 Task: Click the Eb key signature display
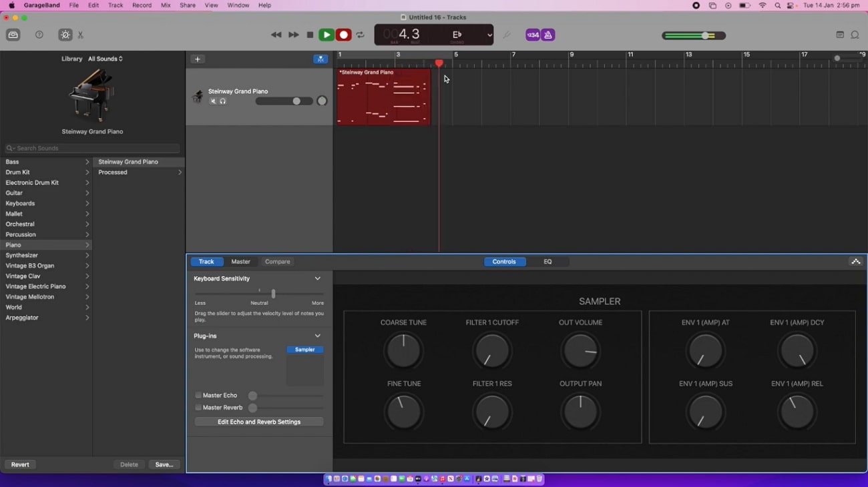point(457,35)
